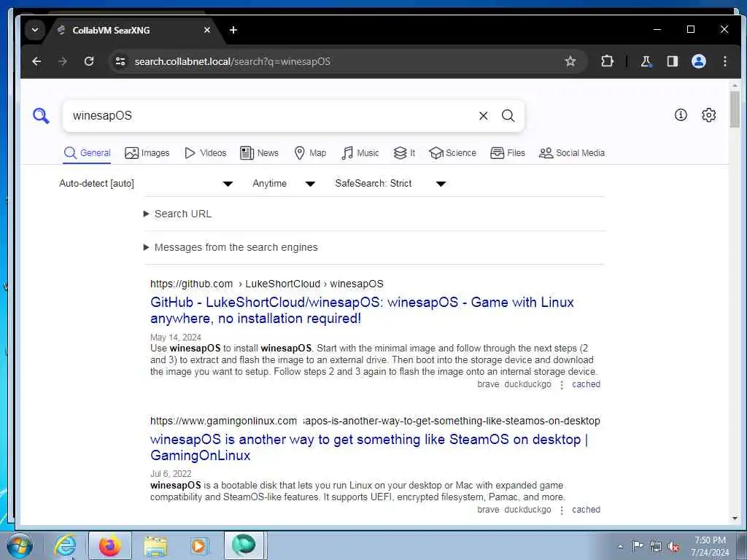Open cached copy of GamingOnLinux result
The image size is (747, 560).
click(x=586, y=510)
